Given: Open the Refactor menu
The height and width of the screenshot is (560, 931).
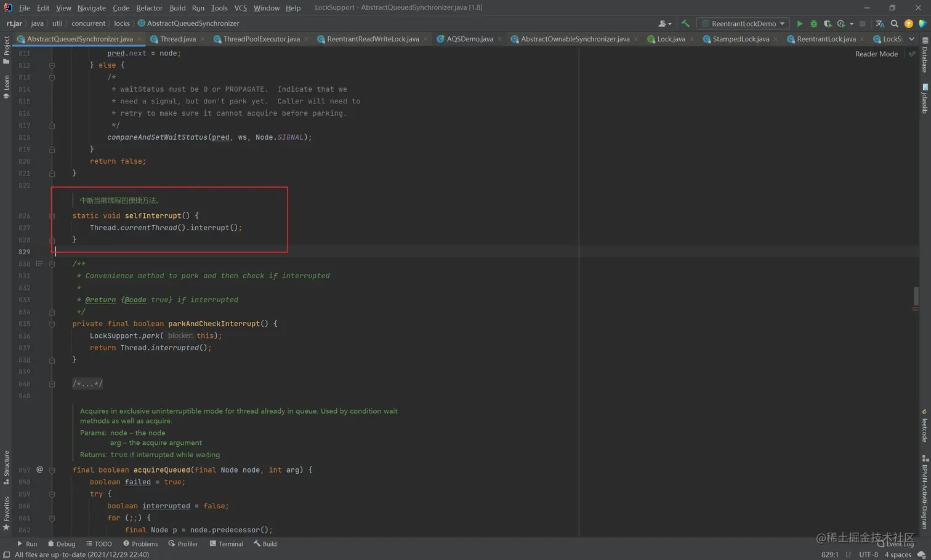Looking at the screenshot, I should [149, 8].
